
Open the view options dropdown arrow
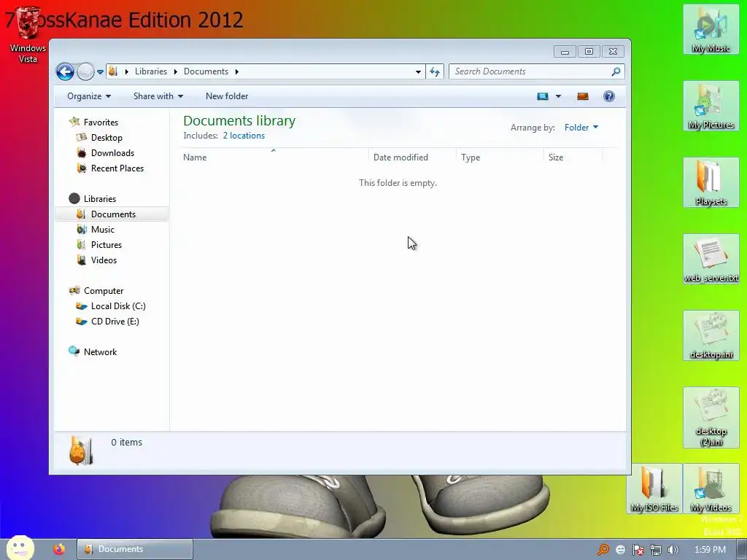(x=558, y=96)
